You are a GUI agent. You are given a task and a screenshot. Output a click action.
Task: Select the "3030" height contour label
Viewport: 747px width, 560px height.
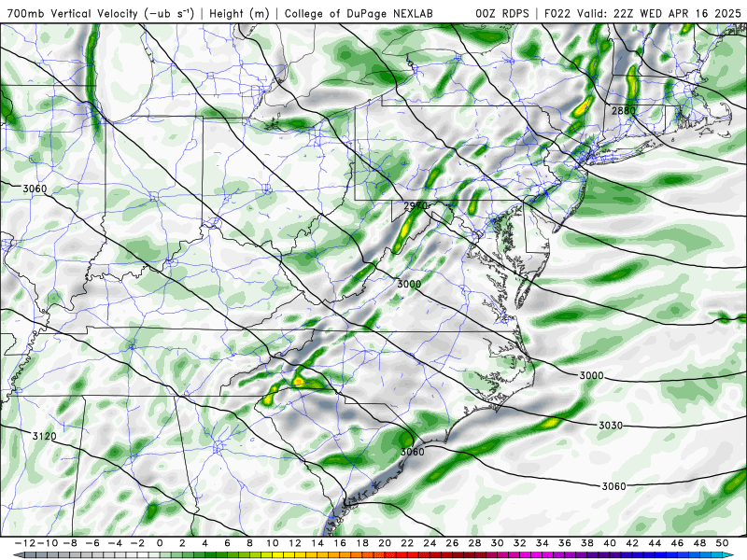[x=611, y=426]
